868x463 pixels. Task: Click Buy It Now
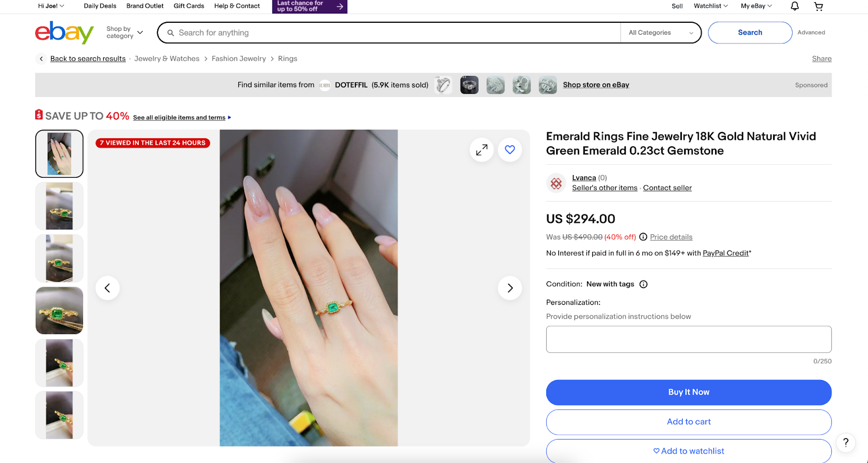pyautogui.click(x=688, y=392)
